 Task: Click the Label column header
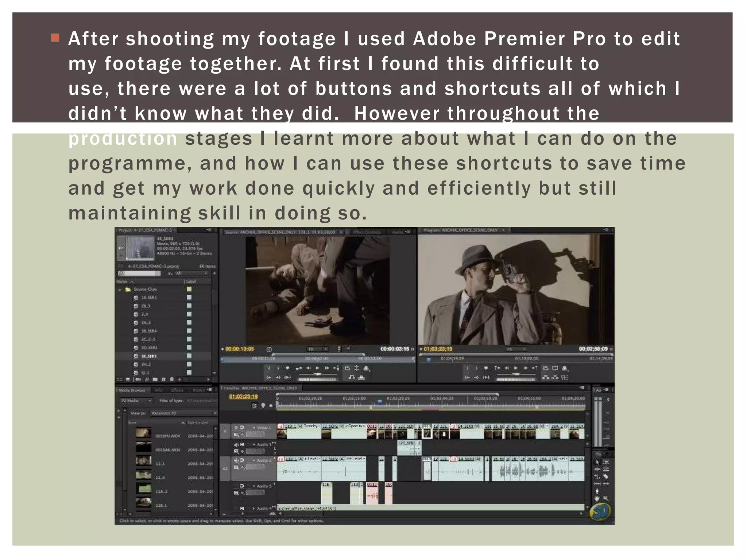coord(191,281)
